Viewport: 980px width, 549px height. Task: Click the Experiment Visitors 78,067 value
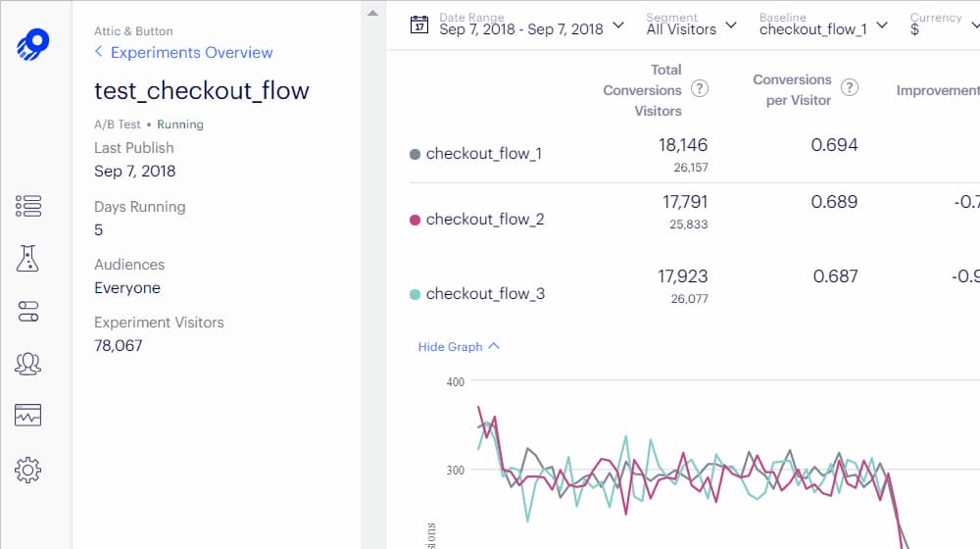119,346
